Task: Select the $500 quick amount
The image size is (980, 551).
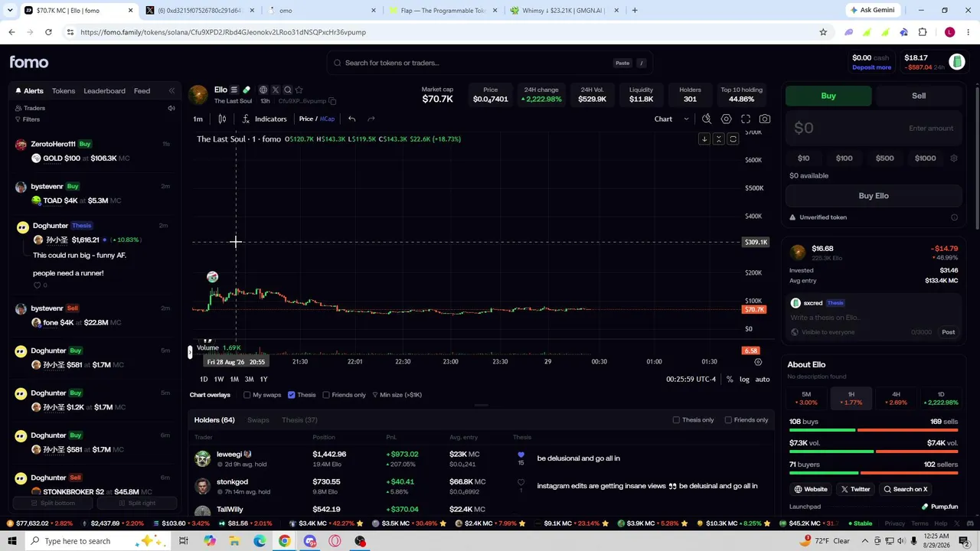Action: point(884,158)
